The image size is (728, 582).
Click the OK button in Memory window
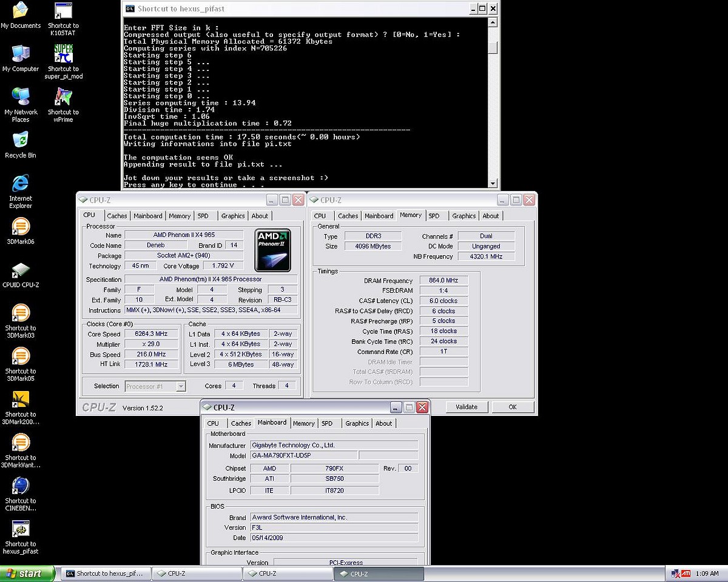click(513, 407)
